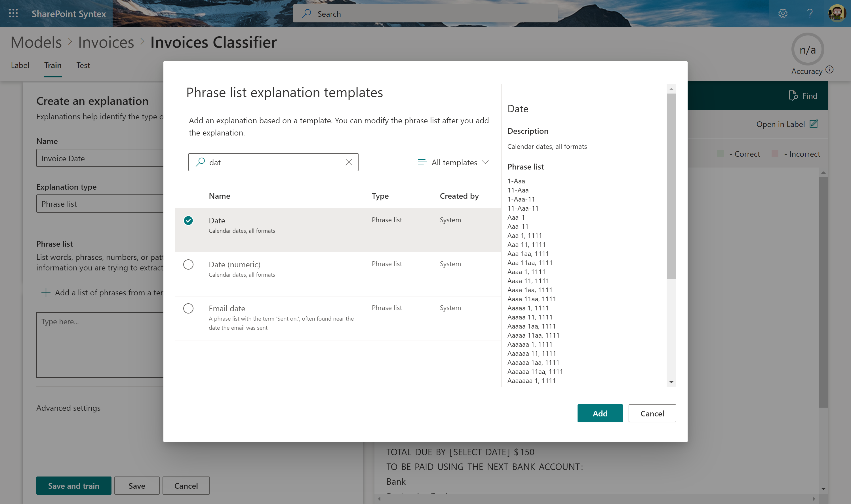Click the phrase list preview scrollbar

point(671,186)
